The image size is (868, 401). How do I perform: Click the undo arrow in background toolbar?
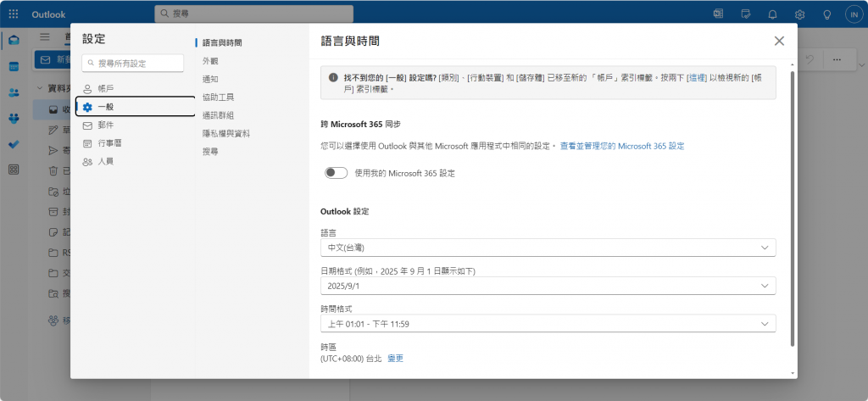pos(810,60)
